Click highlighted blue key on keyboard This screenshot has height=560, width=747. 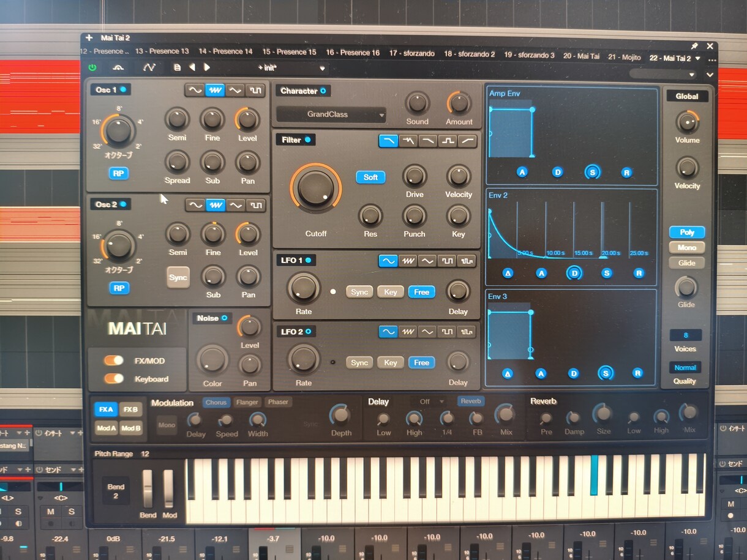point(594,476)
